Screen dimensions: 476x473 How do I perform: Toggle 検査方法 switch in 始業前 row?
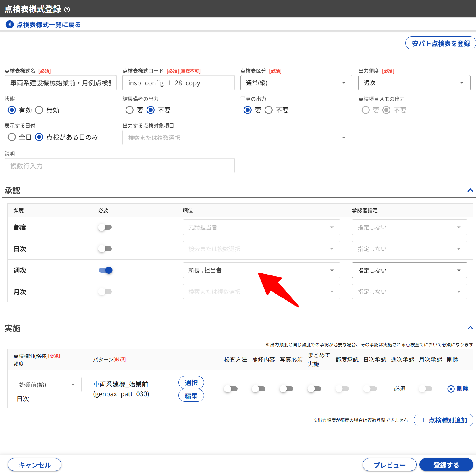(x=231, y=389)
